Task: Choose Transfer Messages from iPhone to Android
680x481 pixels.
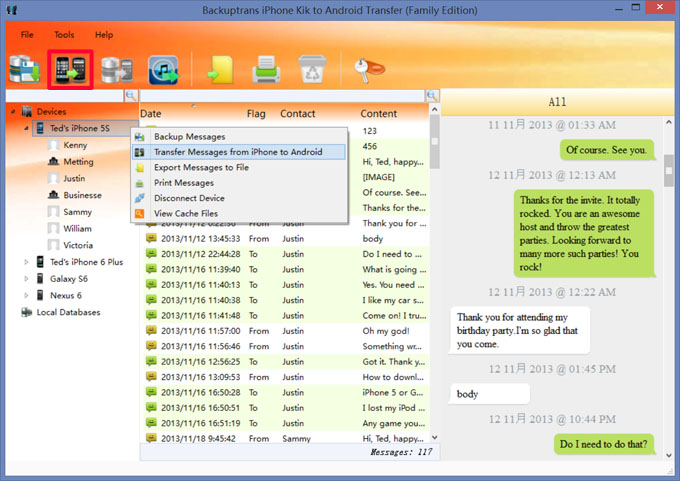Action: point(238,152)
